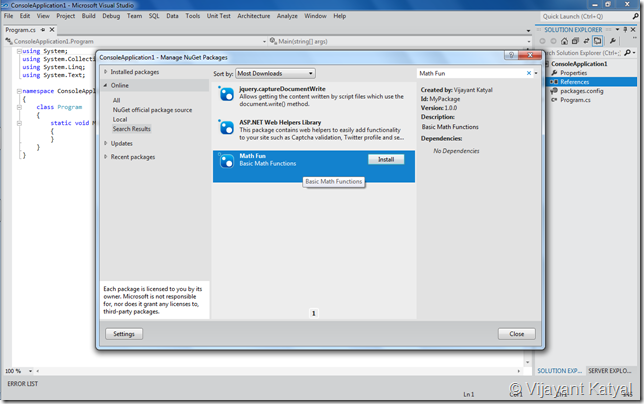Pin the Solution Explorer panel with pushpin icon
Screen dimensions: 644x404
tap(625, 30)
